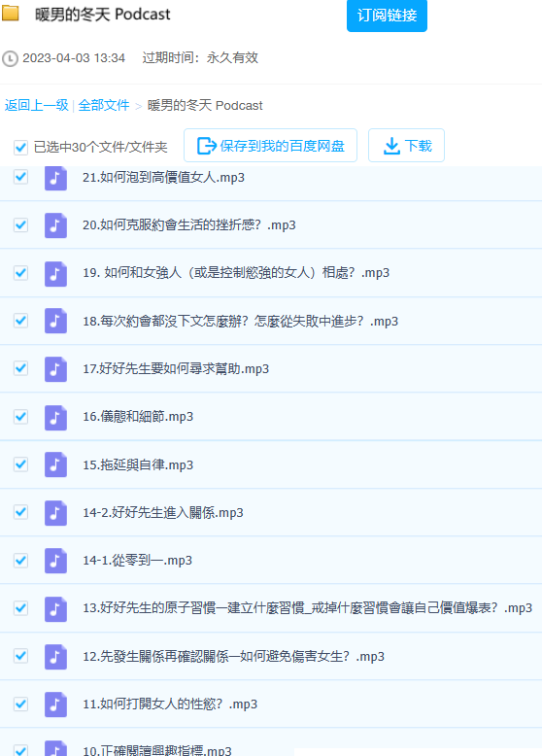Uncheck the 18.每次約會都沒下文怎麼辦 checkbox
Screen dimensions: 542x756
tap(20, 320)
